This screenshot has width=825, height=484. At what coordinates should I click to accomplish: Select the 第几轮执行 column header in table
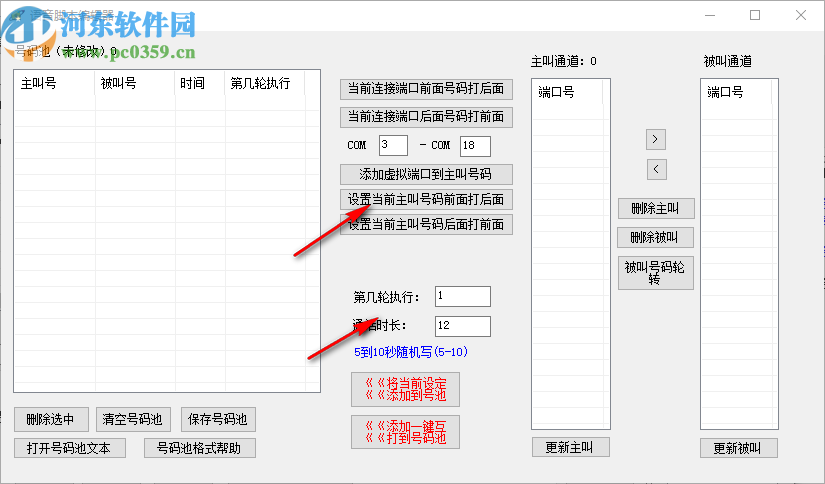click(265, 83)
